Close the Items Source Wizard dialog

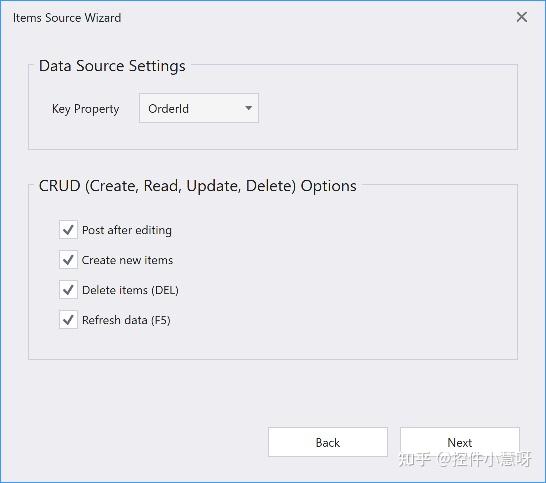(x=521, y=17)
